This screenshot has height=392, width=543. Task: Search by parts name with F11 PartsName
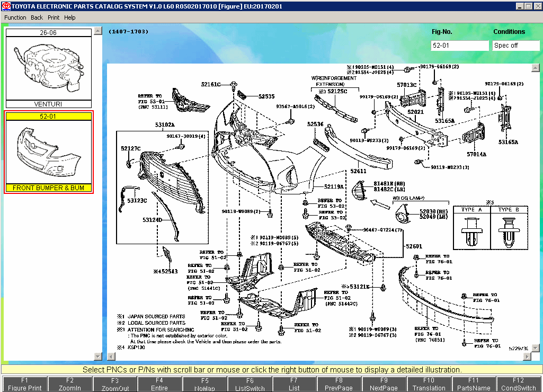pyautogui.click(x=474, y=382)
